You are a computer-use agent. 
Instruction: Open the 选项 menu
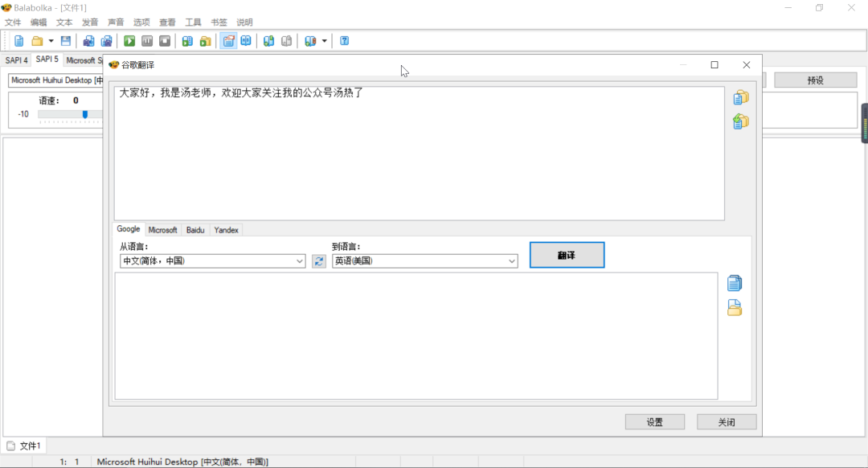click(141, 23)
